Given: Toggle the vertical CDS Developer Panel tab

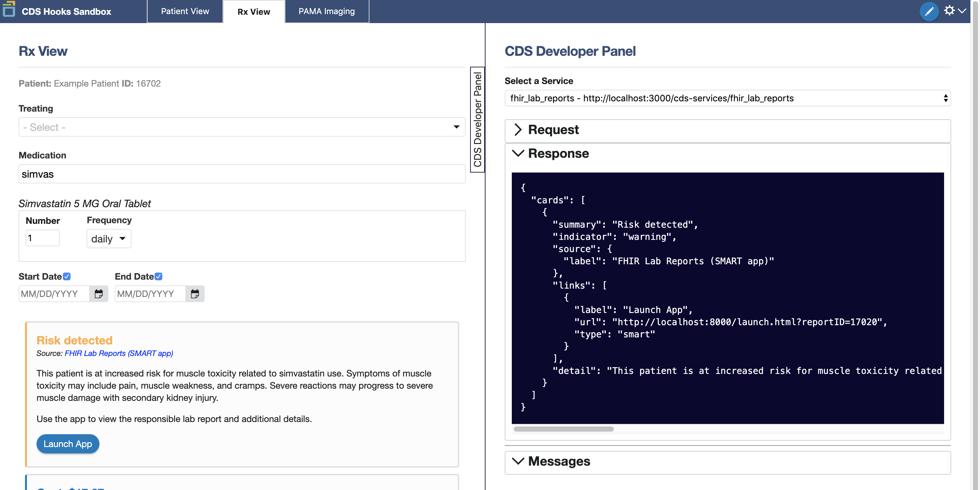Looking at the screenshot, I should coord(477,120).
